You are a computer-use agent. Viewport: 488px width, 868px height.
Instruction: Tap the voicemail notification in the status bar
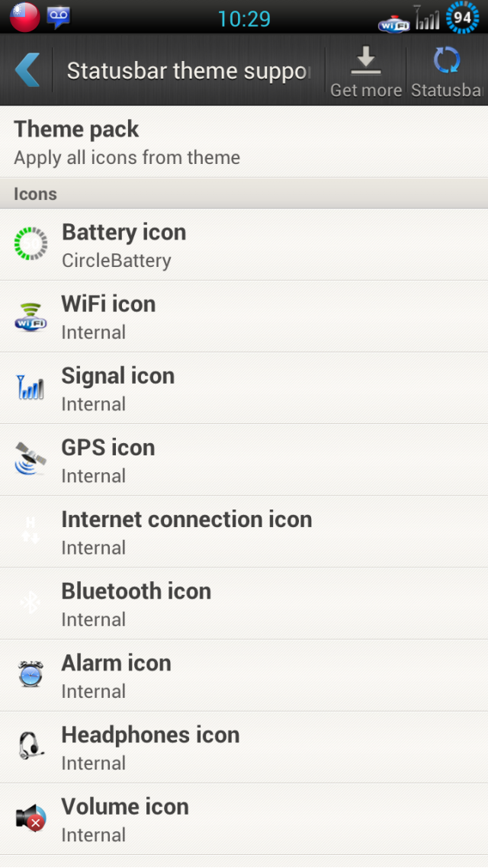tap(58, 18)
